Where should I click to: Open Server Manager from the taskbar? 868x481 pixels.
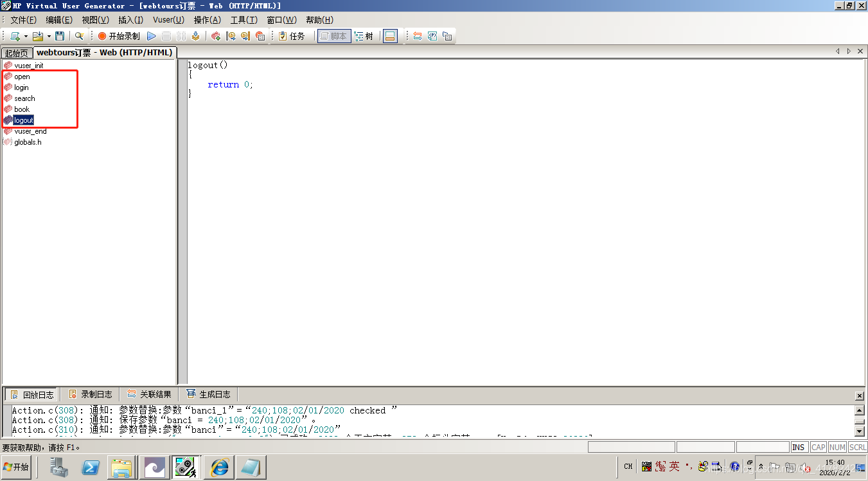tap(59, 467)
